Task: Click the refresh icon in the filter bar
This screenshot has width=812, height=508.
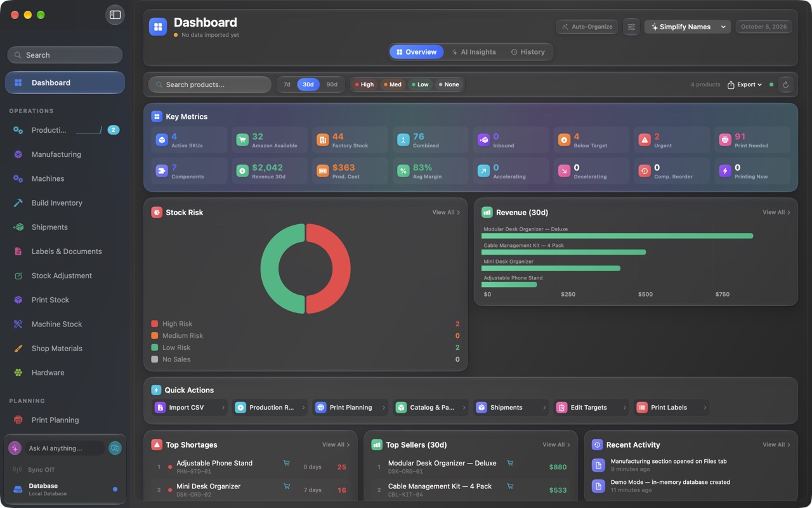Action: point(785,84)
